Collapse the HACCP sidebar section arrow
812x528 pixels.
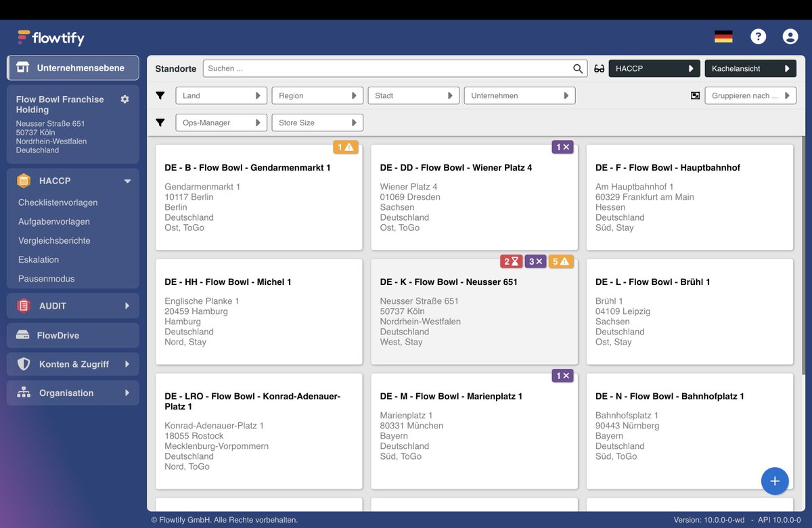[x=127, y=181]
